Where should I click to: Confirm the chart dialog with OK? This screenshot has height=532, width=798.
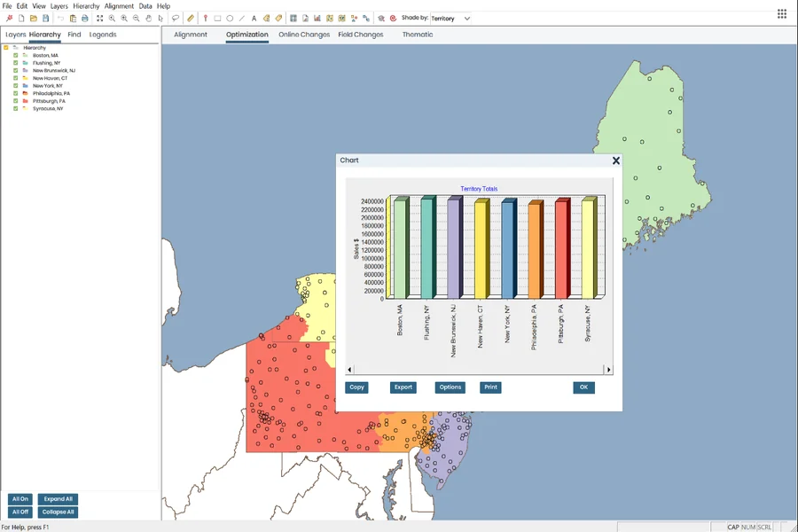583,387
